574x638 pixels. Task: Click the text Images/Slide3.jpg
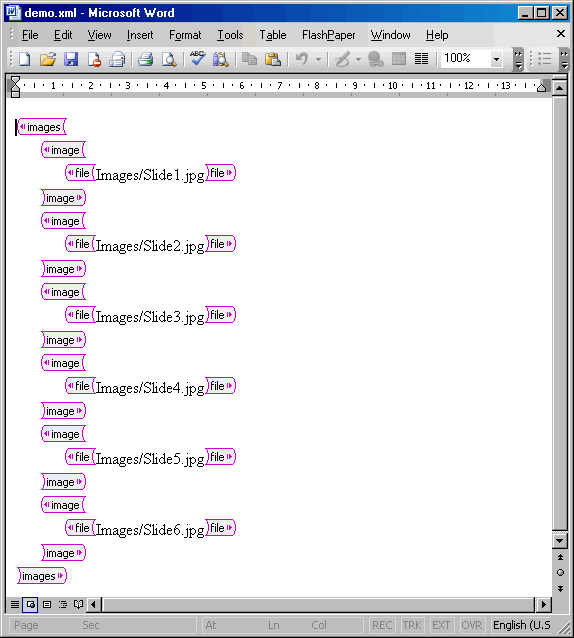point(150,317)
